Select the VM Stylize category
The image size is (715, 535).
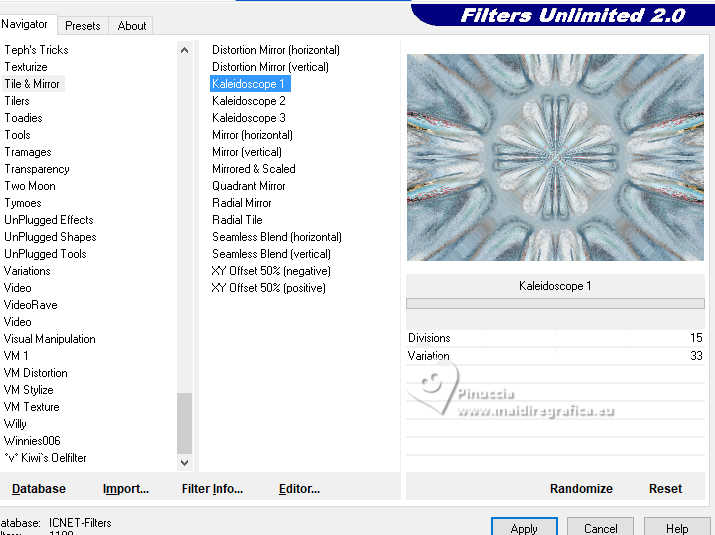pos(29,390)
